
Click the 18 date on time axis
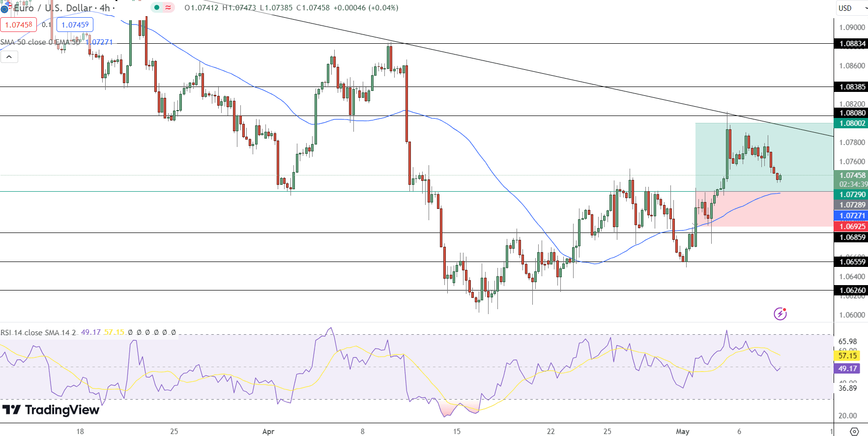pyautogui.click(x=80, y=432)
